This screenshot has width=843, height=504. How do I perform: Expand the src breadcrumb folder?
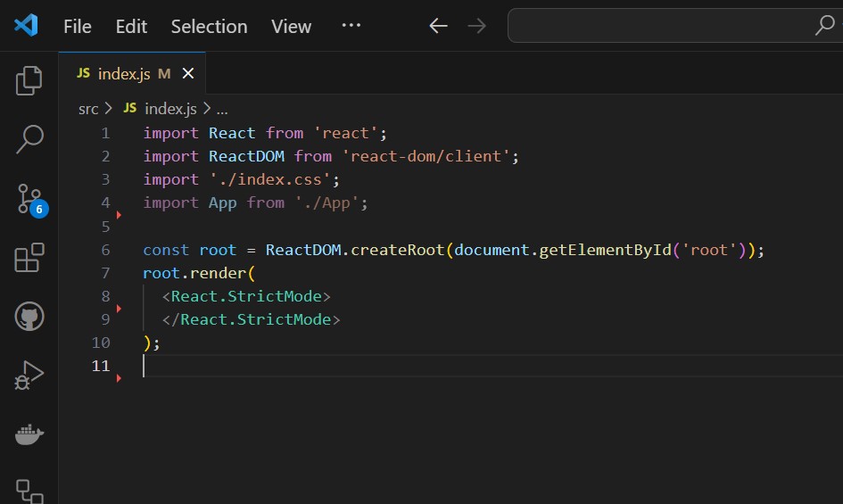click(87, 108)
